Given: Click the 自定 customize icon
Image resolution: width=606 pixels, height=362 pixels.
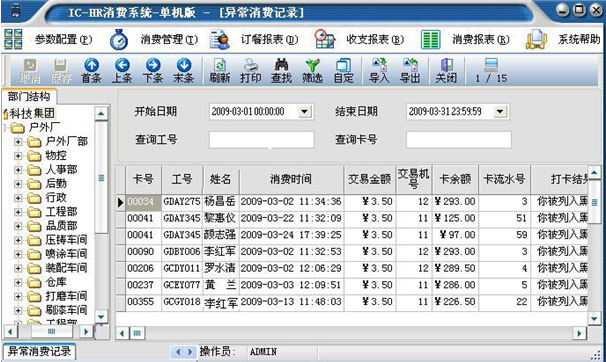Looking at the screenshot, I should pos(343,65).
